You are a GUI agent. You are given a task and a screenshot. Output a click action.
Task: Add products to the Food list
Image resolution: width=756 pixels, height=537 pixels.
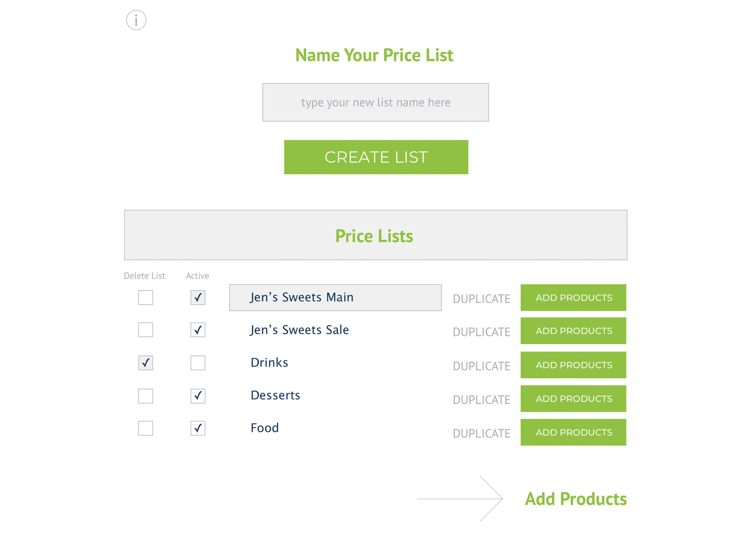coord(573,433)
